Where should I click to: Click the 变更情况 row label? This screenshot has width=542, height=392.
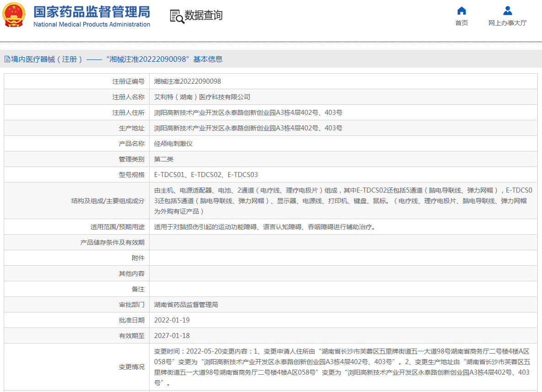point(132,367)
